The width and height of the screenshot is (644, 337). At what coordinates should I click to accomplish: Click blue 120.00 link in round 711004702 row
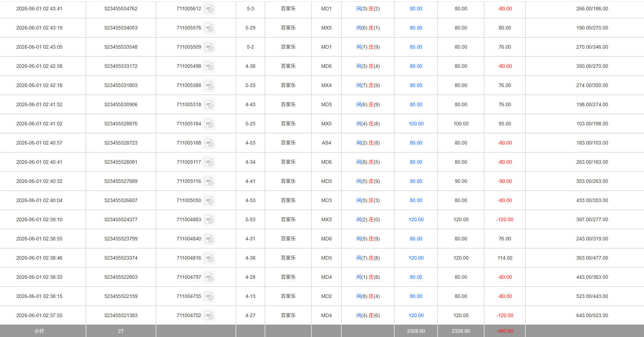(x=416, y=315)
